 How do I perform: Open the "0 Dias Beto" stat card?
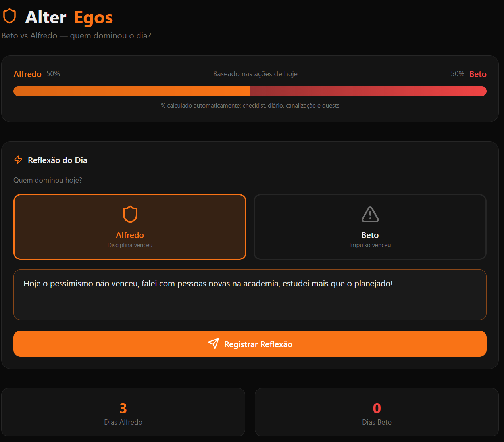point(377,412)
